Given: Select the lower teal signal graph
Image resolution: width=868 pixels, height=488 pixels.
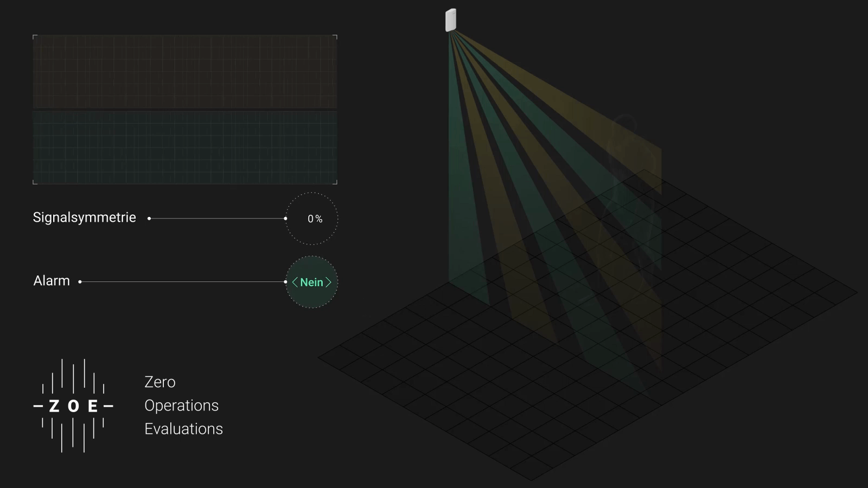Looking at the screenshot, I should (x=185, y=147).
